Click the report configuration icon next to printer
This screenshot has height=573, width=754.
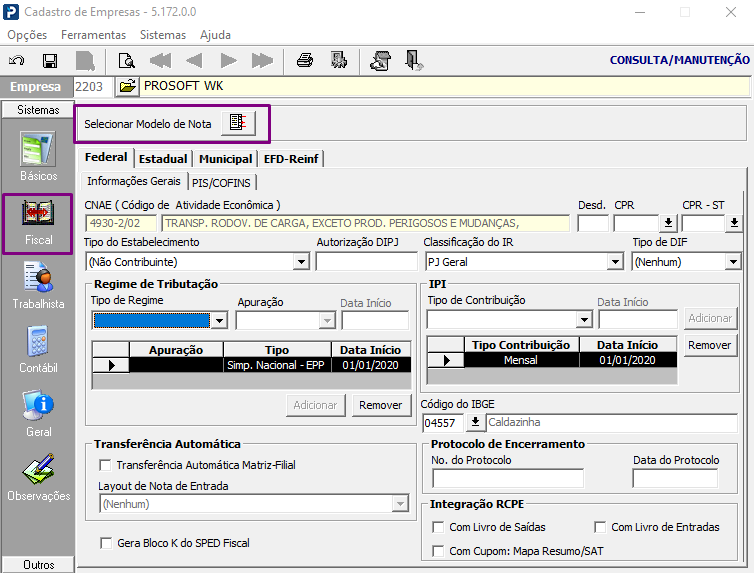339,61
